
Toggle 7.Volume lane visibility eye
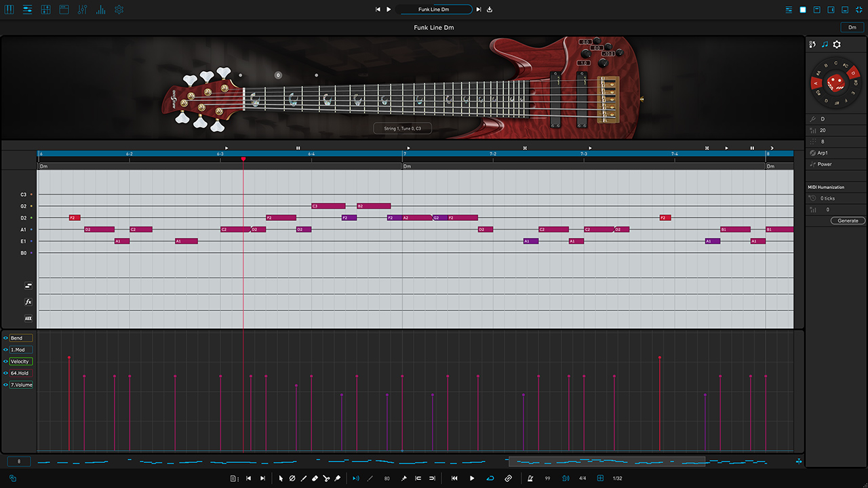click(5, 385)
